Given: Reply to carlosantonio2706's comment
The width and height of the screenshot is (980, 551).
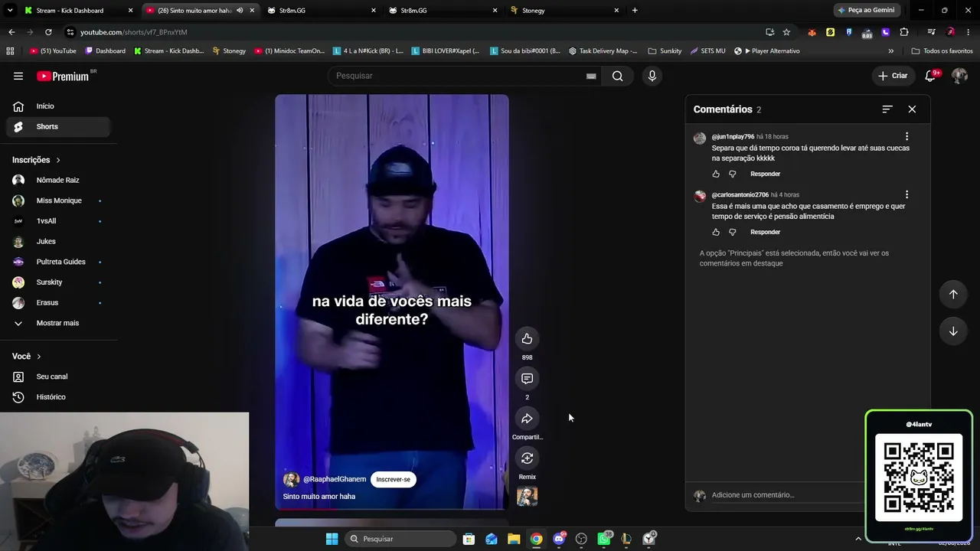Looking at the screenshot, I should [765, 232].
